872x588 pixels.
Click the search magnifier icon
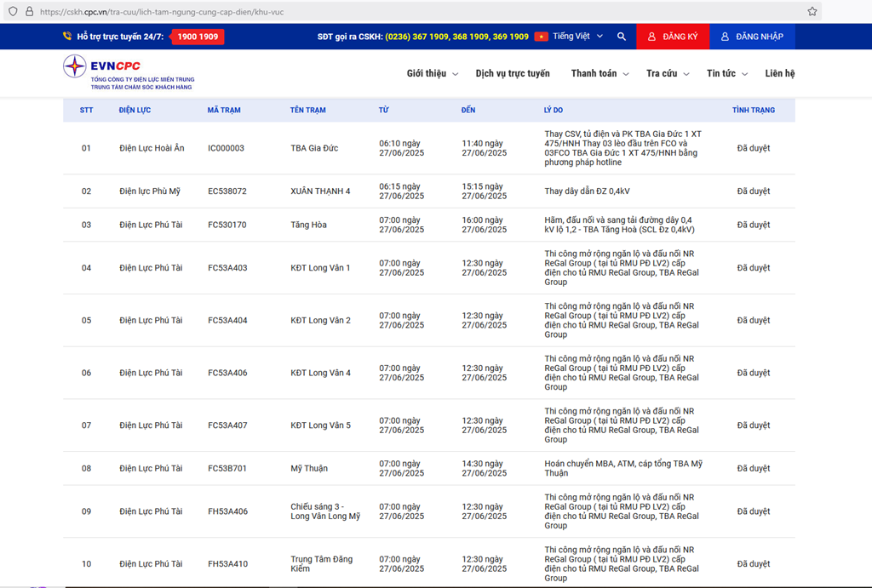(621, 37)
